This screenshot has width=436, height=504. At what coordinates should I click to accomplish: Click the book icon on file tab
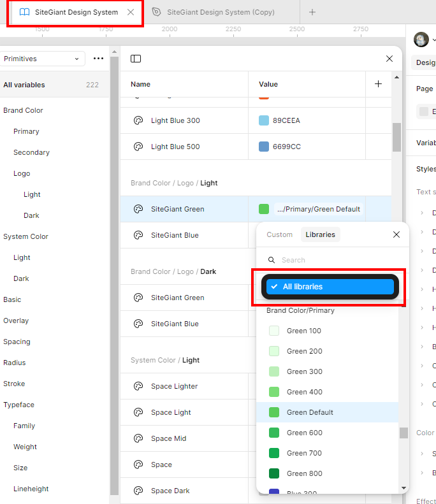coord(24,12)
